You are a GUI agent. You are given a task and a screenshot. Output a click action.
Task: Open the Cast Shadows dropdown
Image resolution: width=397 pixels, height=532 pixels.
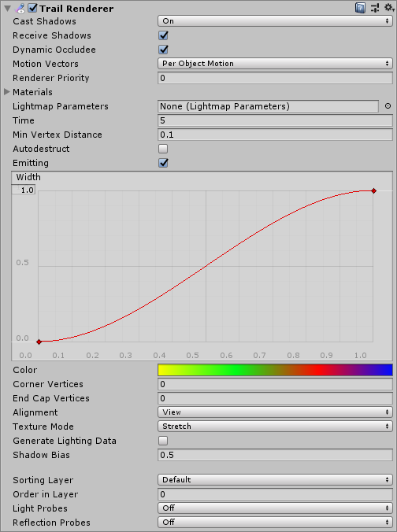[x=275, y=21]
